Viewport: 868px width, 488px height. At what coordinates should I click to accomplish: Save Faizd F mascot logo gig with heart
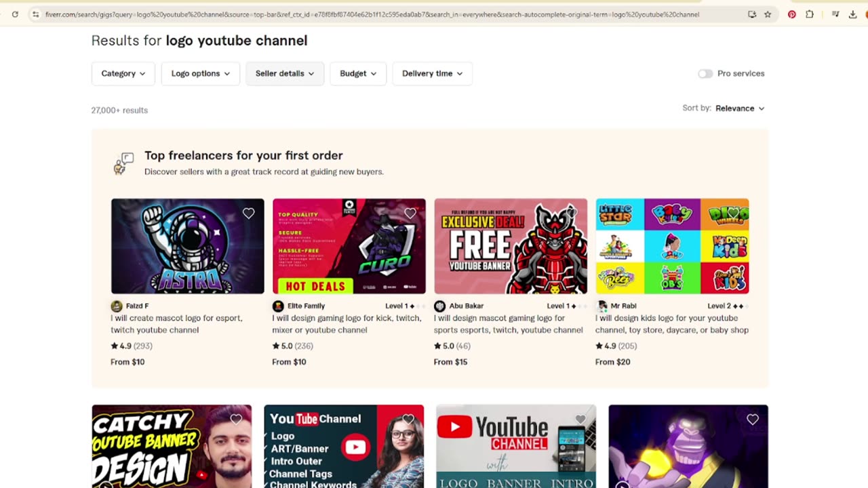click(249, 213)
